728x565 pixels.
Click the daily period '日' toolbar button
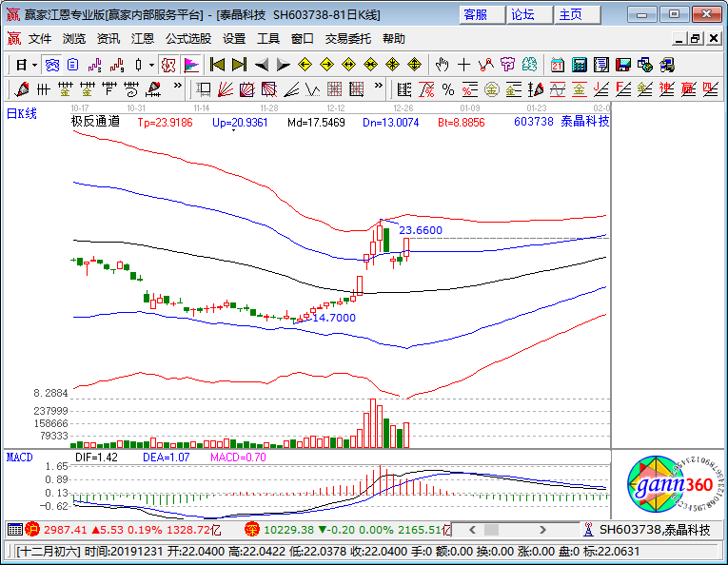21,65
